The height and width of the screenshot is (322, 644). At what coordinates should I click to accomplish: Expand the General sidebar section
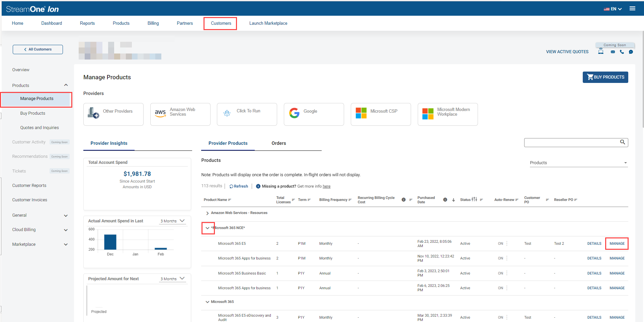click(x=66, y=216)
